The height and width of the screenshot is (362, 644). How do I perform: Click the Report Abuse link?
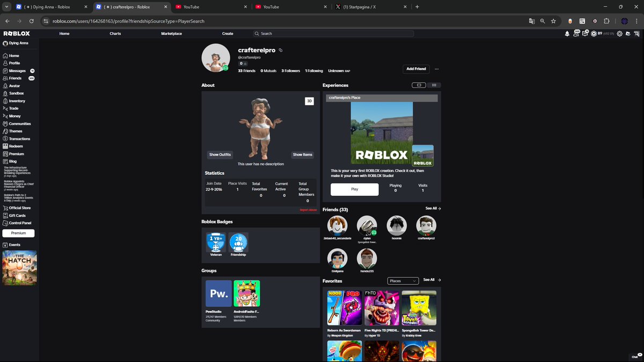(x=308, y=210)
